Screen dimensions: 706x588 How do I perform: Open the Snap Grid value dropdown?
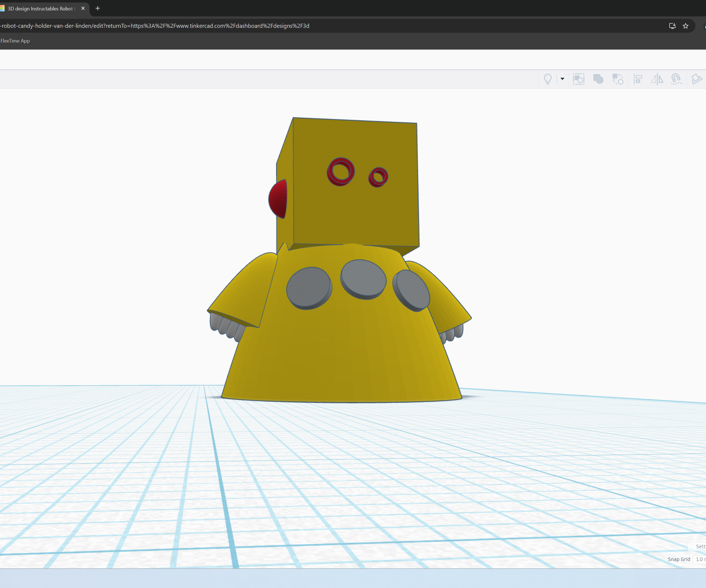(702, 559)
